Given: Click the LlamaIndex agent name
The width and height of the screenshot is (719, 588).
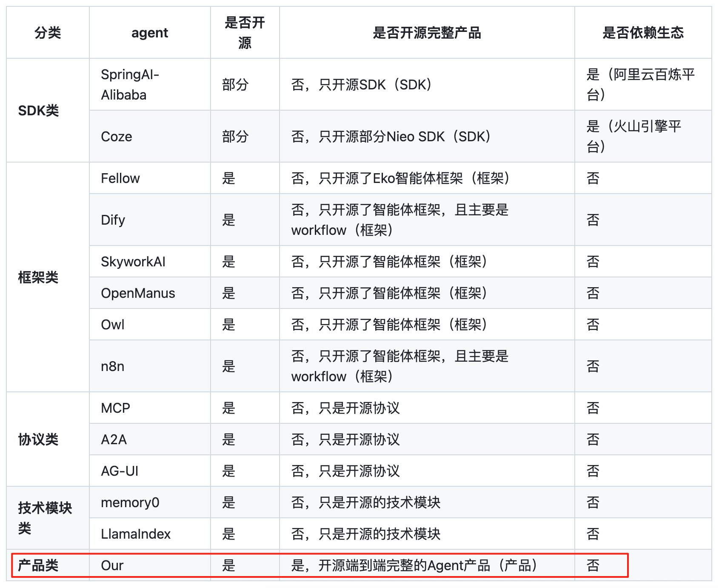Looking at the screenshot, I should point(136,534).
